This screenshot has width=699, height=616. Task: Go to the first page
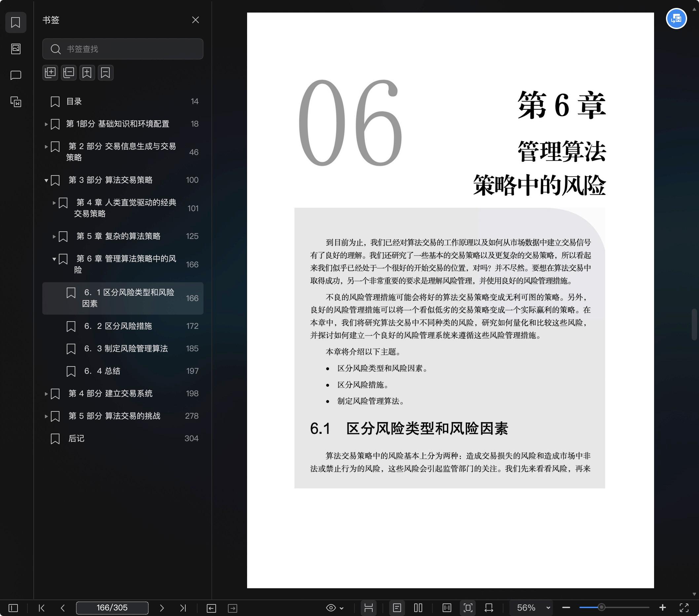(x=41, y=608)
